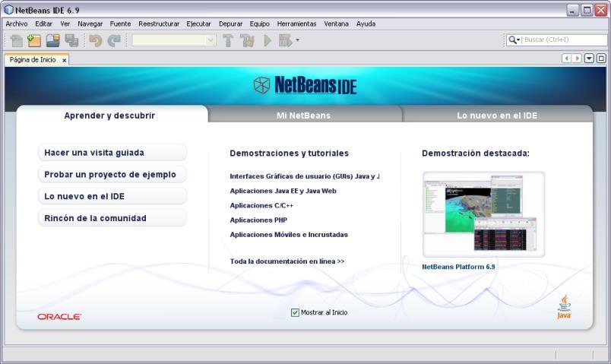Click the Save All toolbar icon

(x=71, y=40)
